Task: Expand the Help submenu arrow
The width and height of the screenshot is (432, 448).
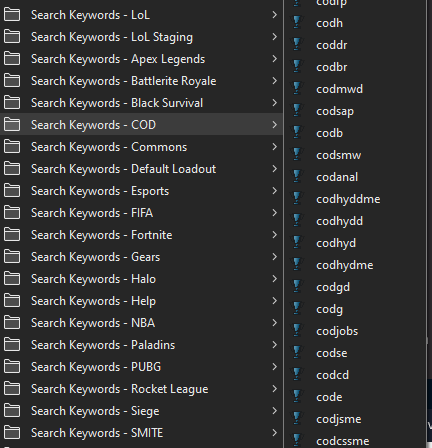Action: tap(274, 301)
